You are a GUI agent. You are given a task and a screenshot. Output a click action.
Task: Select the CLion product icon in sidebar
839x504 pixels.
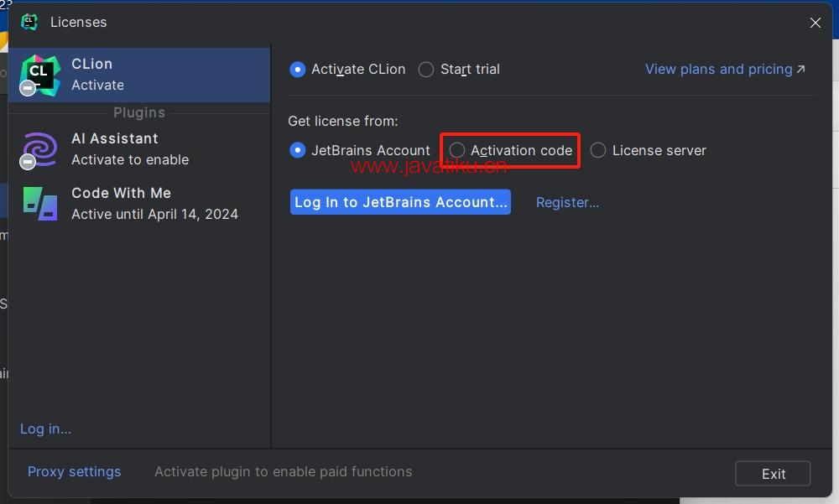(x=40, y=75)
